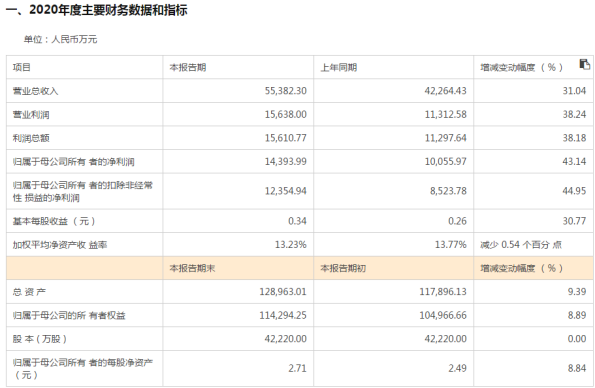Click the value 10,055.97
595x388 pixels.
[x=445, y=161]
